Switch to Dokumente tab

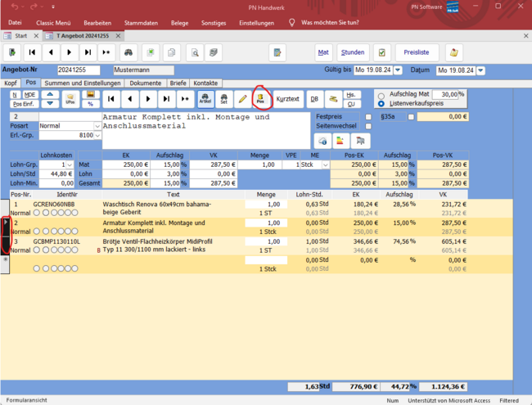click(x=145, y=83)
